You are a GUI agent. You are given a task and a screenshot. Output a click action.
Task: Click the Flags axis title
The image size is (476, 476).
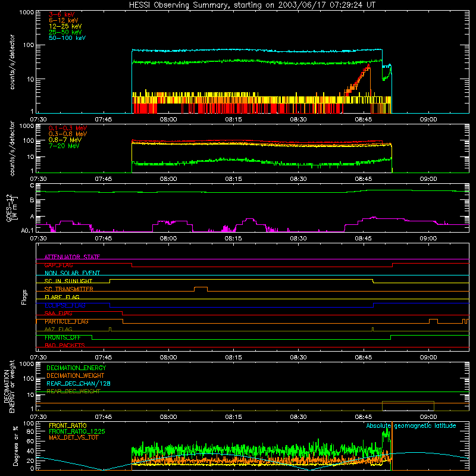pos(24,297)
